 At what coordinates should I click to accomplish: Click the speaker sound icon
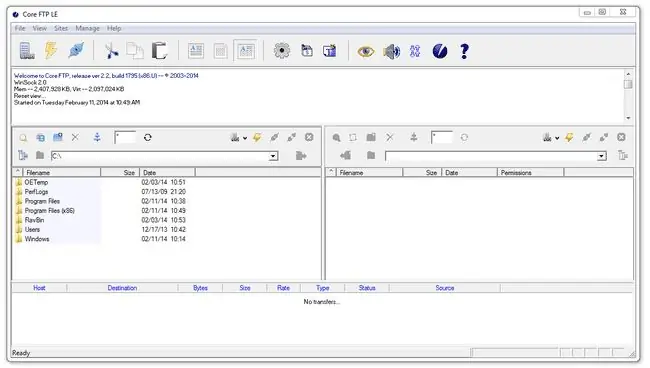coord(391,51)
